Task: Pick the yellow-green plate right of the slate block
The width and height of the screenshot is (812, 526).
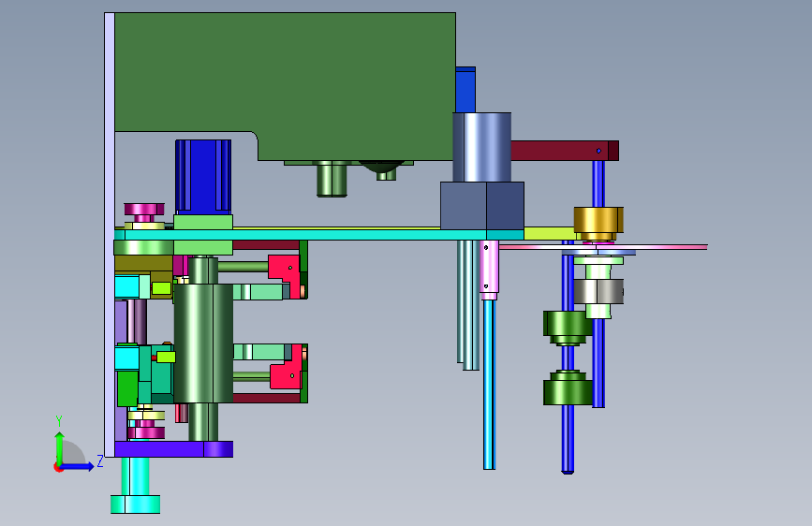Action: click(549, 233)
